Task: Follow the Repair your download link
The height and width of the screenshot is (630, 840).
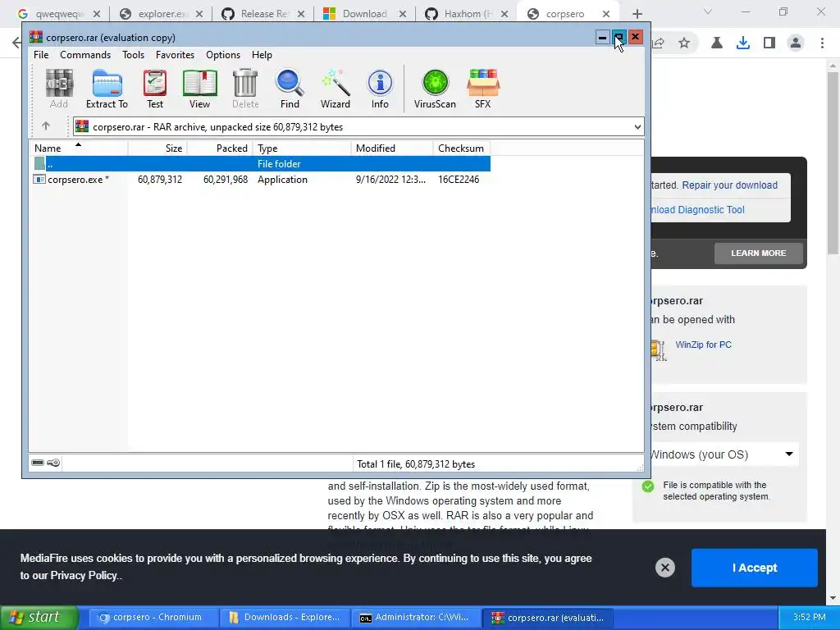Action: coord(729,185)
